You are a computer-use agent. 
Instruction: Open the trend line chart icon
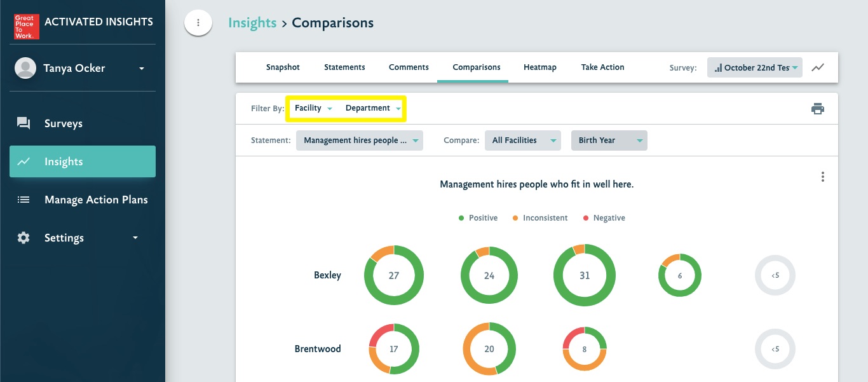(x=818, y=67)
